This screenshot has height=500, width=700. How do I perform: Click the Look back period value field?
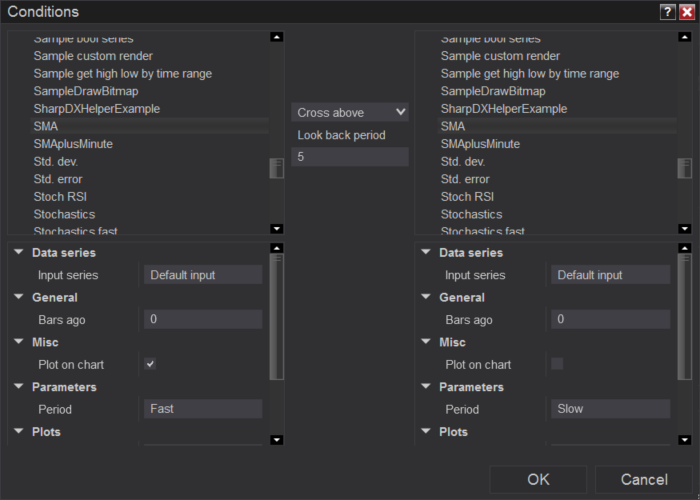[350, 157]
